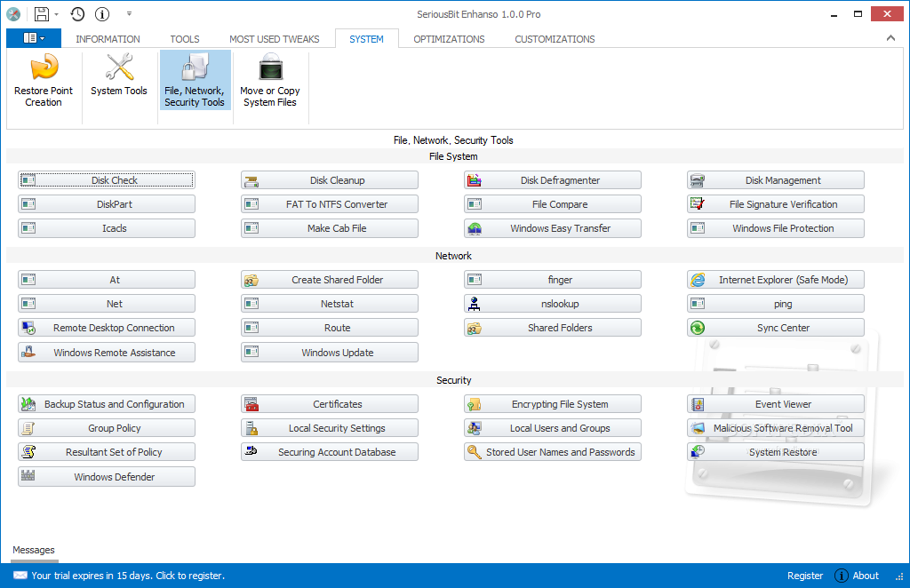Viewport: 910px width, 588px height.
Task: Open Backup Status and Configuration
Action: [x=107, y=403]
